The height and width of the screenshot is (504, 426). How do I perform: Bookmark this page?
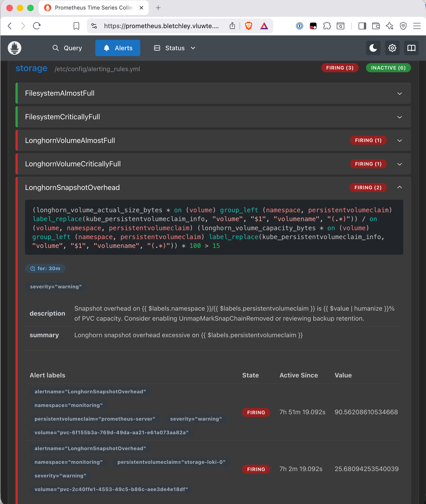pos(76,26)
